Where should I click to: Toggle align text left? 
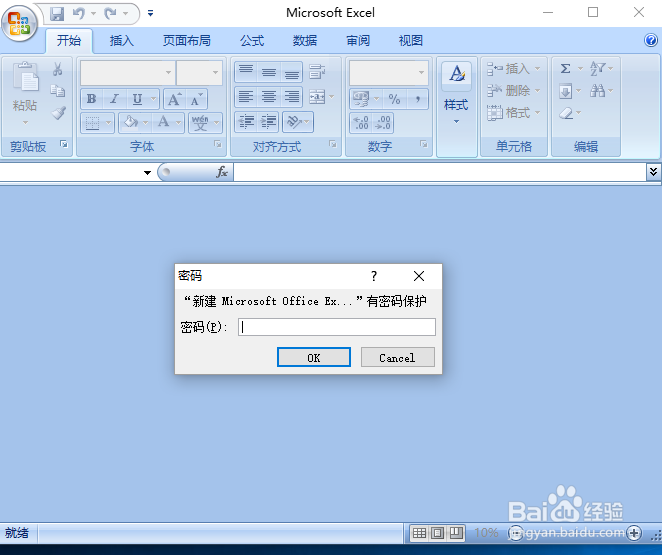pos(246,97)
